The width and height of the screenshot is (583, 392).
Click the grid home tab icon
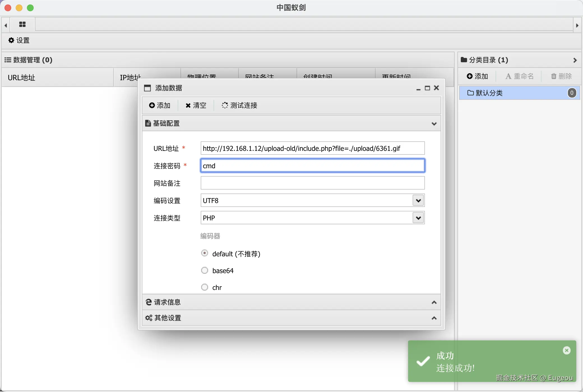(22, 25)
